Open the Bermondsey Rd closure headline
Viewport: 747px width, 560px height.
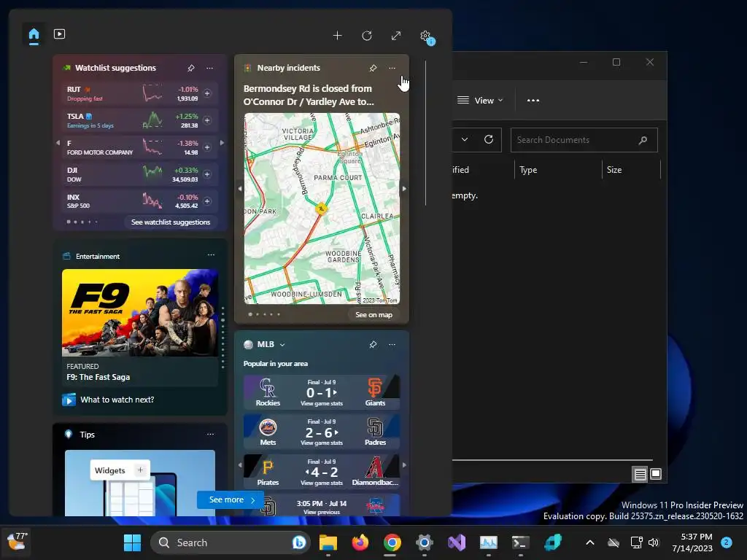tap(309, 96)
